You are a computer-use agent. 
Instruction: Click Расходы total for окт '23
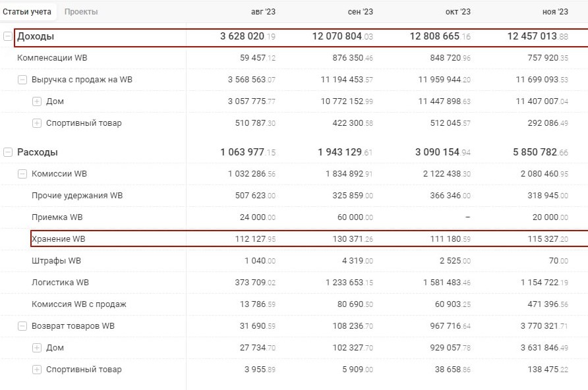tap(440, 152)
